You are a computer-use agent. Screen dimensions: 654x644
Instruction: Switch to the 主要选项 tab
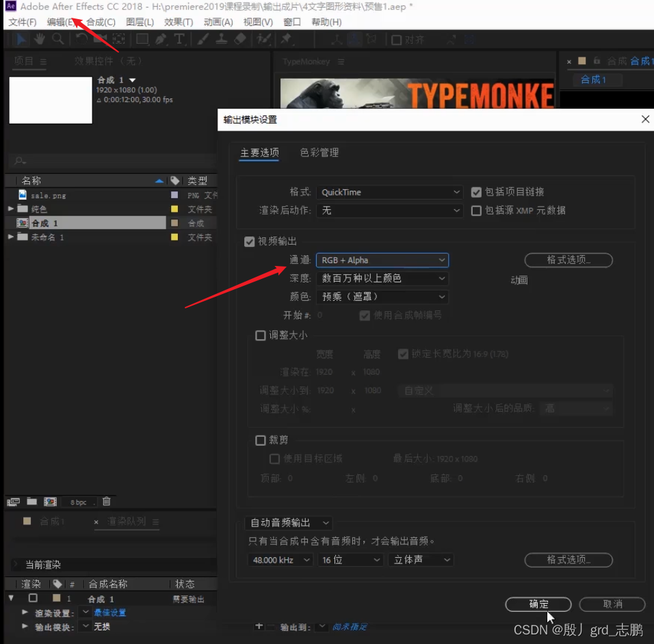(x=259, y=152)
